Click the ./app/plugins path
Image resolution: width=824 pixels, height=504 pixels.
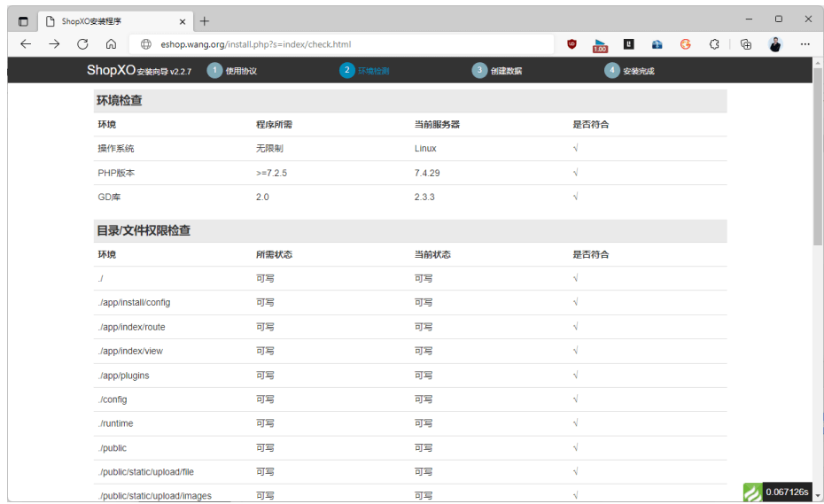coord(123,376)
